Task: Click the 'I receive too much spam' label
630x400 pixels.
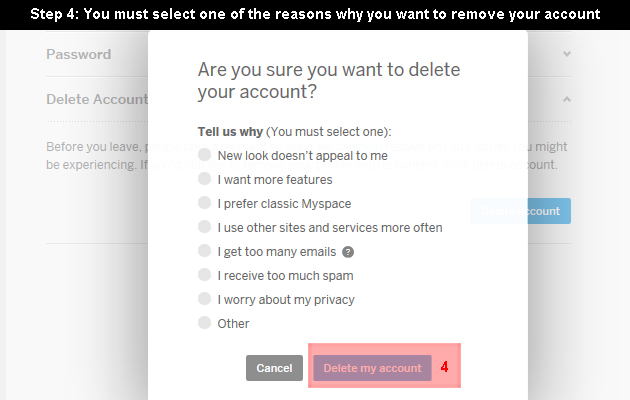Action: pyautogui.click(x=285, y=276)
